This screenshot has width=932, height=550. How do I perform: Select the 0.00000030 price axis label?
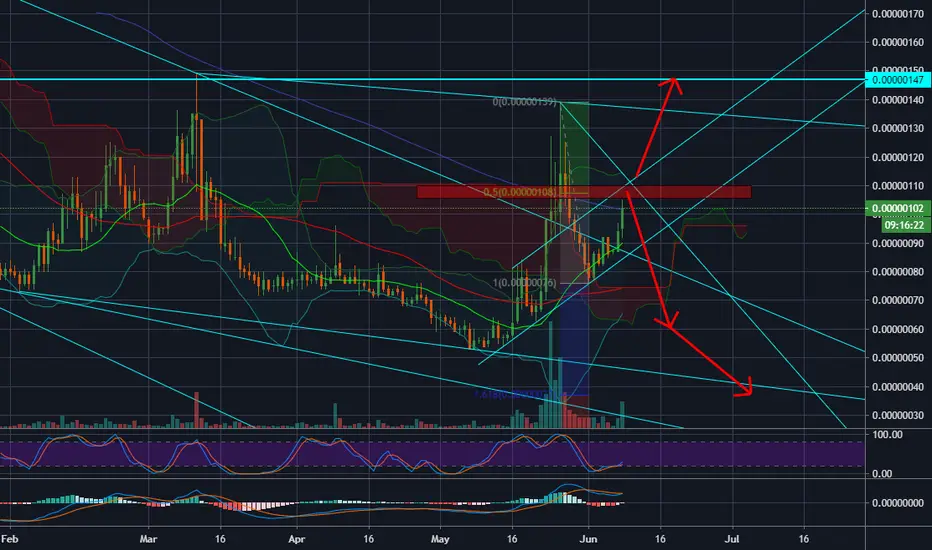point(898,416)
